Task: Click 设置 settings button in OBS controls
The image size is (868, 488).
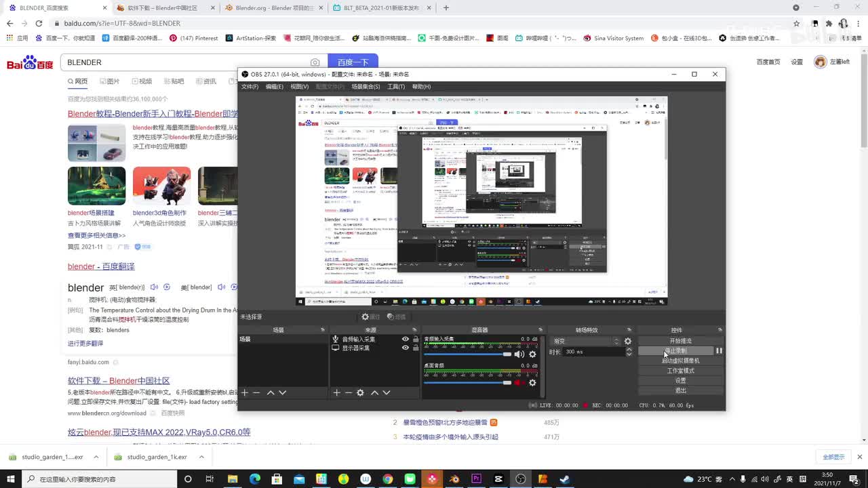Action: coord(681,380)
